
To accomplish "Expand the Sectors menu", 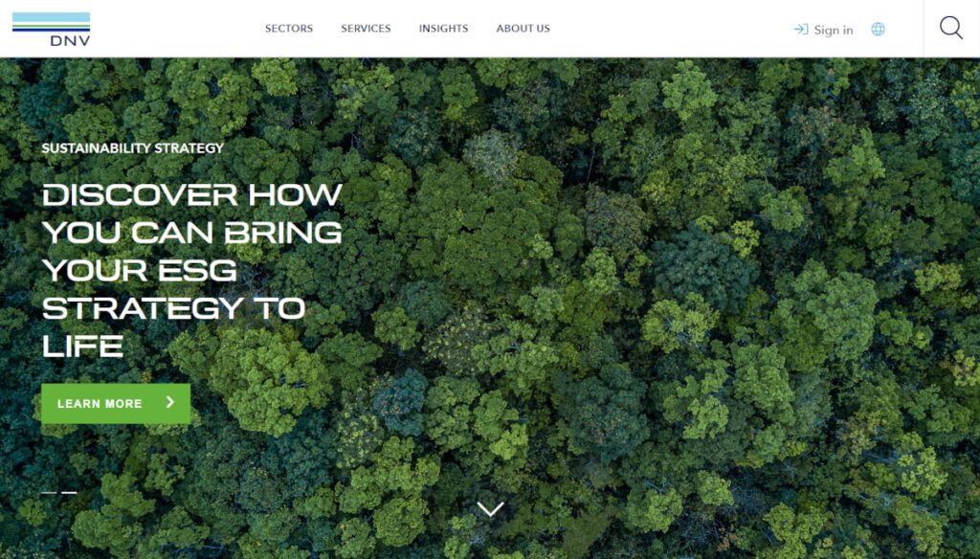I will tap(289, 28).
